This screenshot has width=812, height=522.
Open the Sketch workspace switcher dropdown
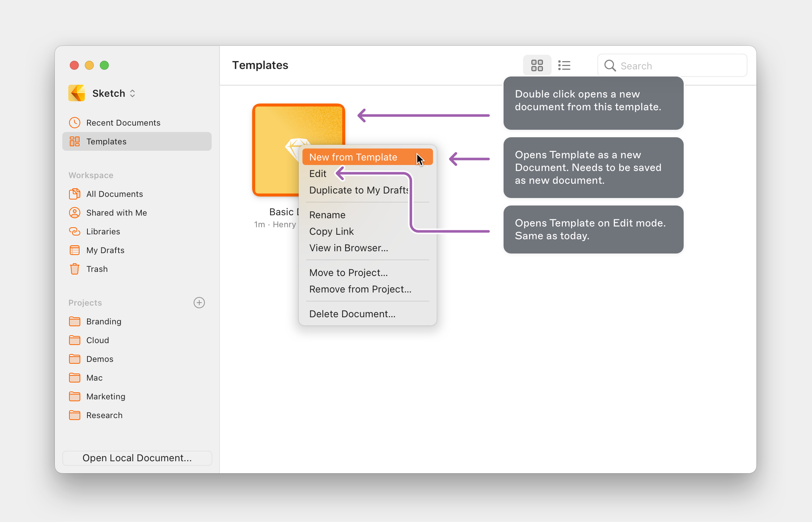pyautogui.click(x=114, y=93)
